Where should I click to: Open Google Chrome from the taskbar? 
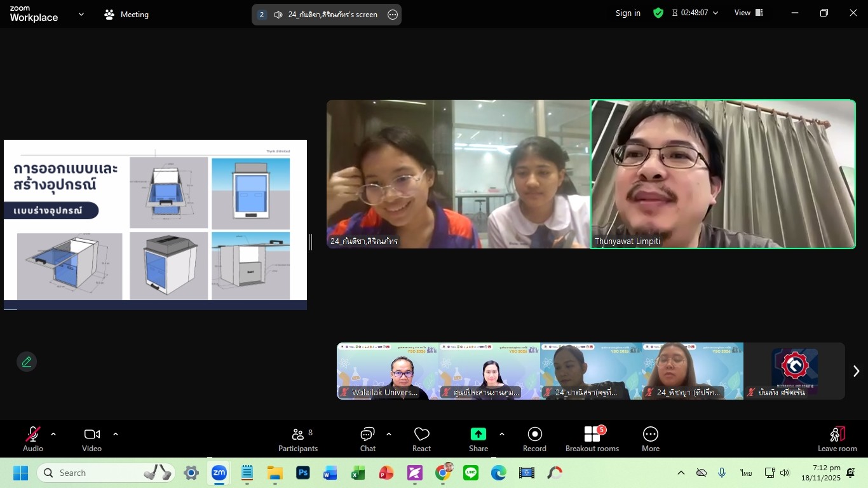pos(444,473)
